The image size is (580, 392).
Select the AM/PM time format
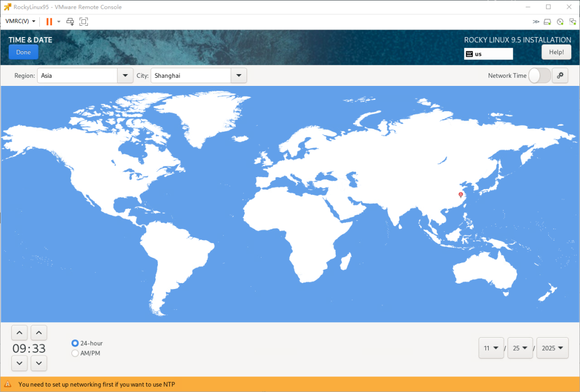point(86,353)
